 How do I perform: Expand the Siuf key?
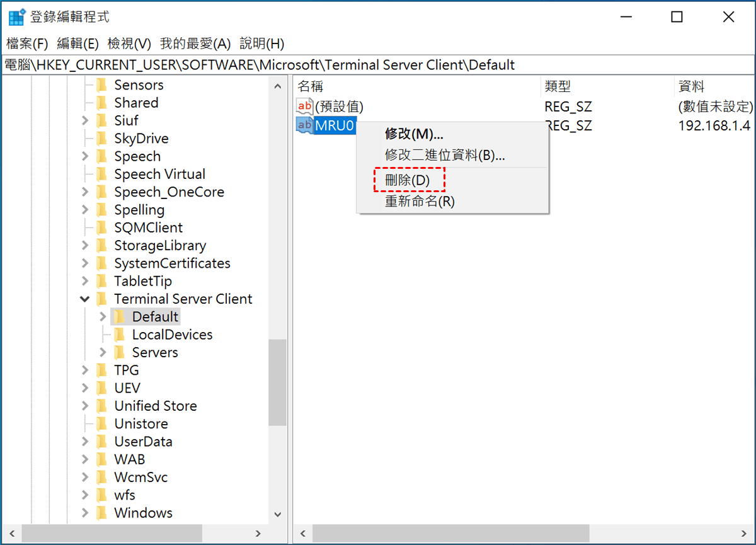click(x=85, y=120)
